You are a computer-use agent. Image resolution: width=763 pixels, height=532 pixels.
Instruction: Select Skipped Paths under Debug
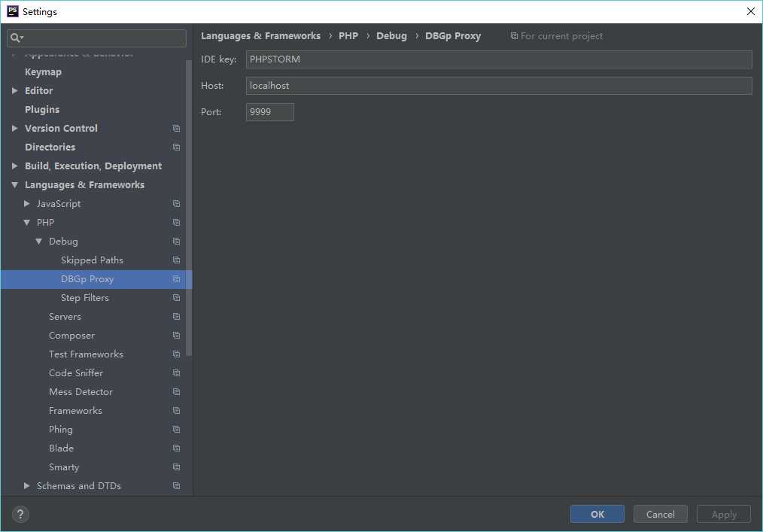pos(92,260)
